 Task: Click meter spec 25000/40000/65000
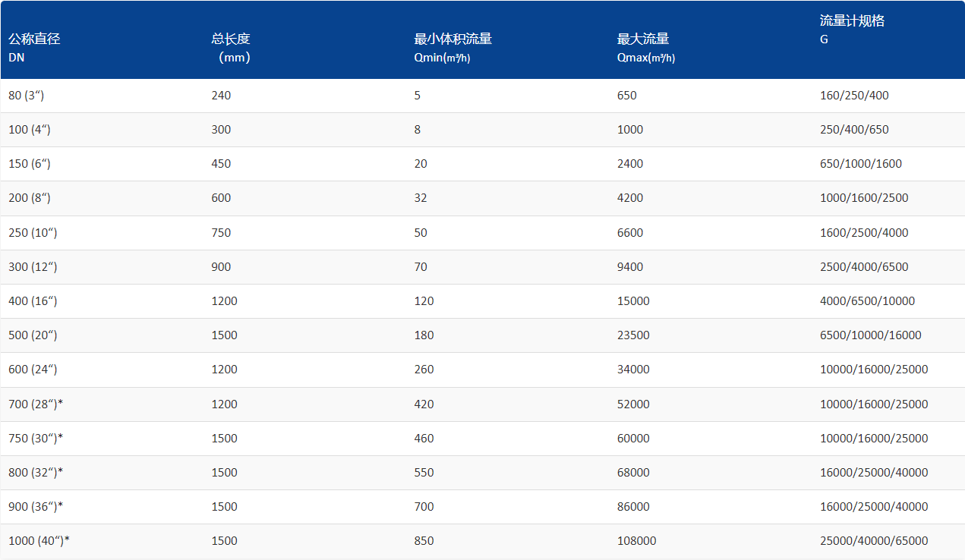pos(874,541)
